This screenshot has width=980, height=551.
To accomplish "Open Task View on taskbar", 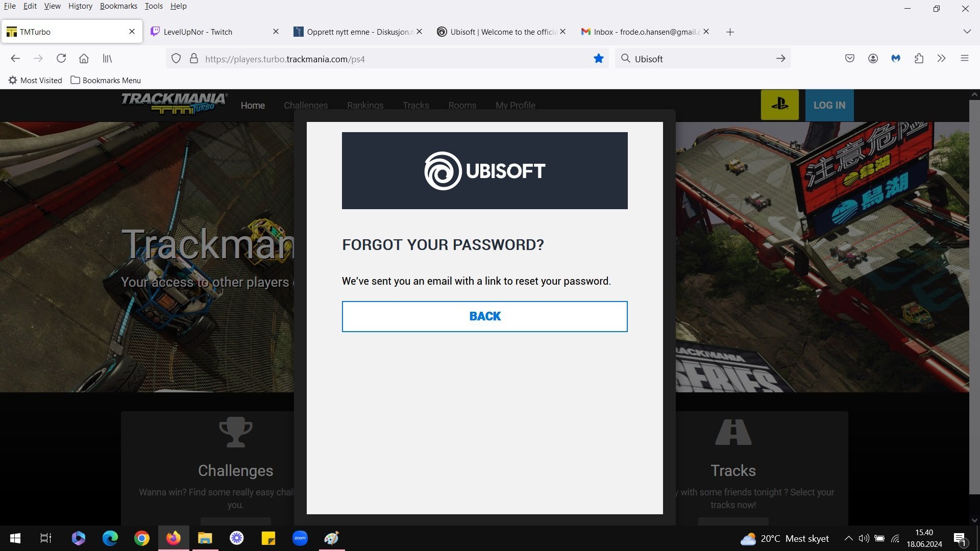I will [x=46, y=538].
